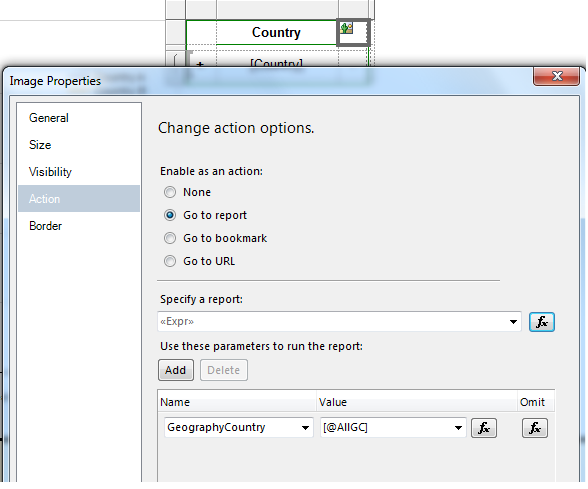This screenshot has width=588, height=489.
Task: Open the [@AllGC] value dropdown
Action: point(458,428)
